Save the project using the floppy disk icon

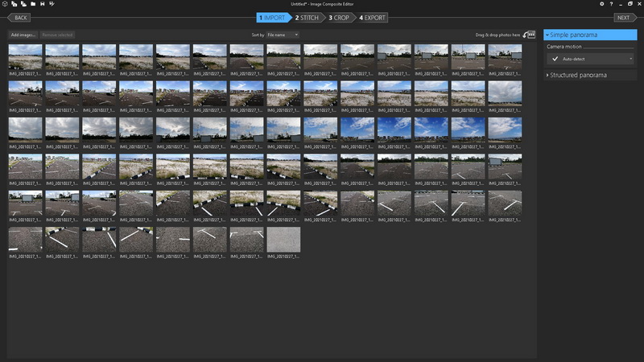pos(43,4)
